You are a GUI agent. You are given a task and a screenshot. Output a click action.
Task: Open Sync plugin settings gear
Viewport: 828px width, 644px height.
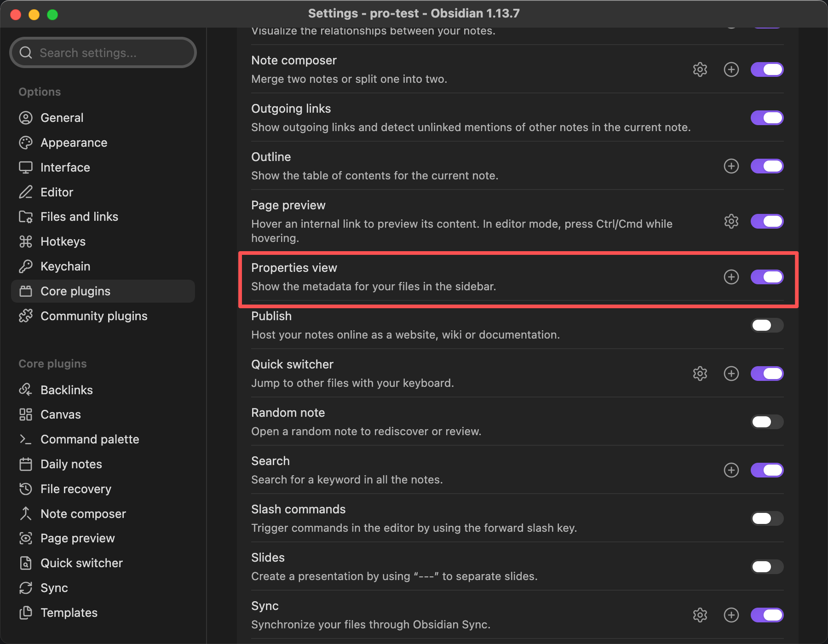click(700, 615)
